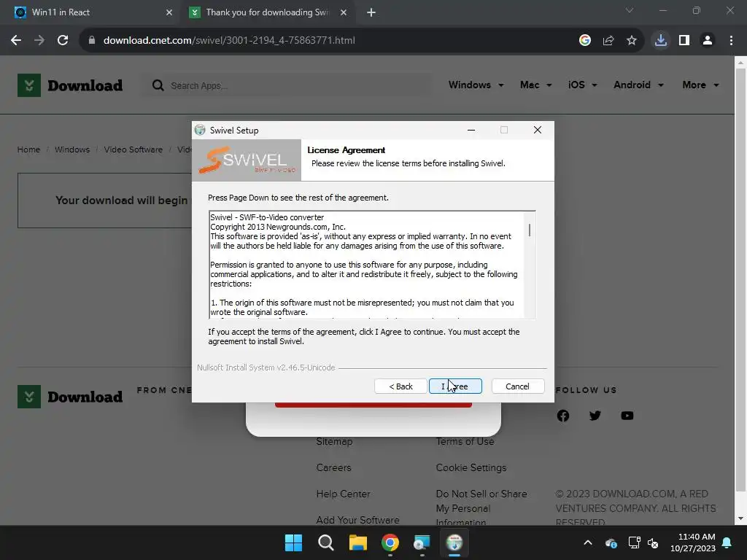
Task: Click the muted volume tray icon
Action: [653, 542]
